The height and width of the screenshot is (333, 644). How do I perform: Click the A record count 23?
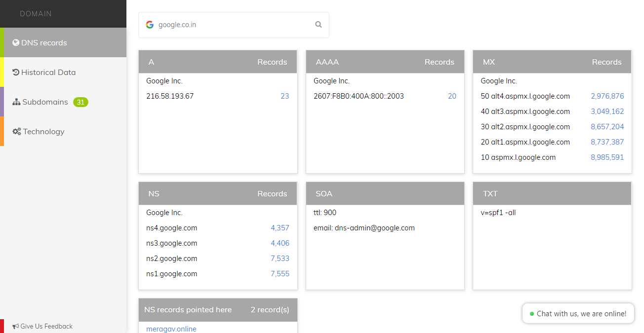click(x=285, y=96)
